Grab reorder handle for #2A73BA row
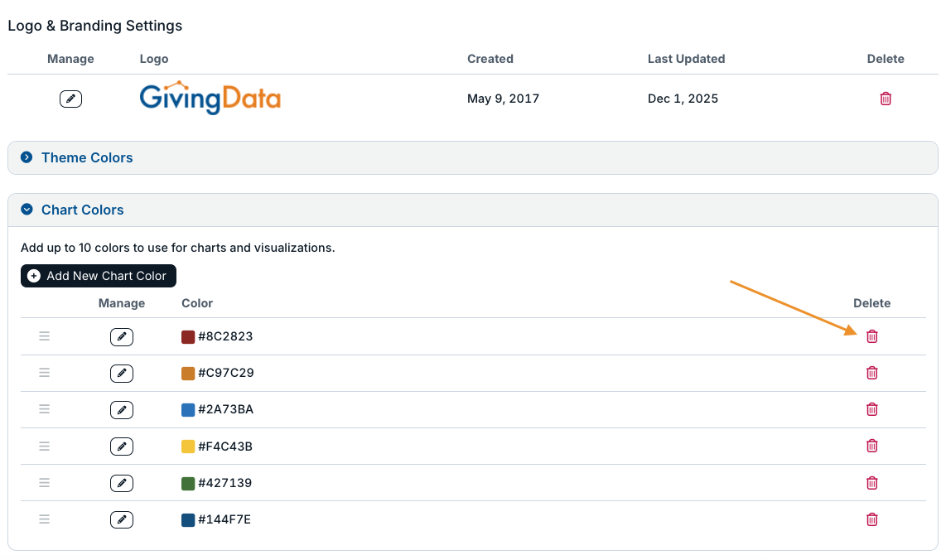946x560 pixels. [x=44, y=409]
